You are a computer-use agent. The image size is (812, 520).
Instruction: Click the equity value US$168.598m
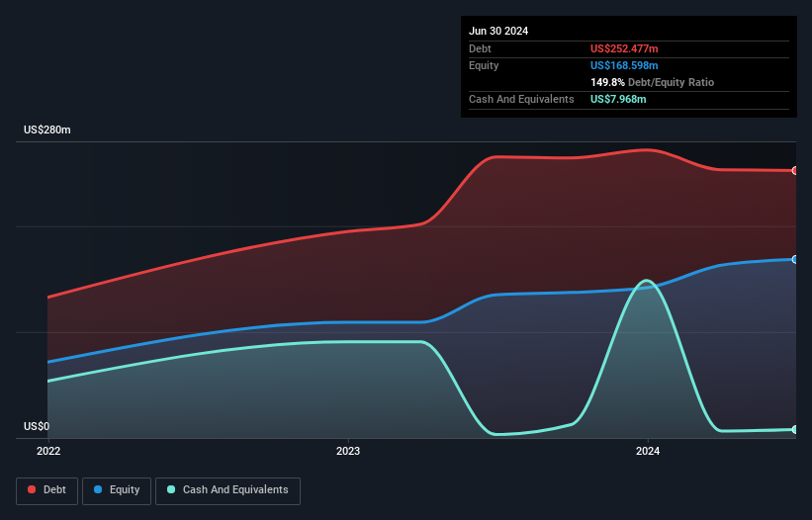[x=624, y=65]
